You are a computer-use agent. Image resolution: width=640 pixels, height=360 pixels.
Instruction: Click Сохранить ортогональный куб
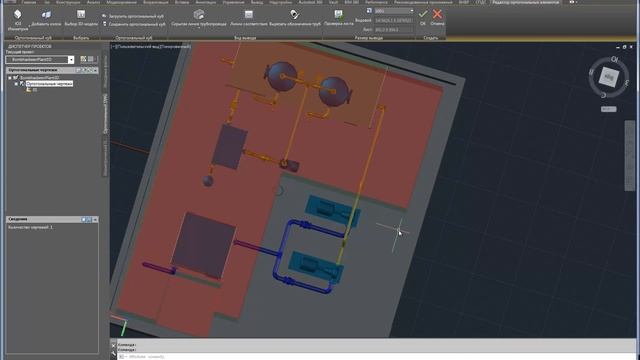tap(134, 24)
